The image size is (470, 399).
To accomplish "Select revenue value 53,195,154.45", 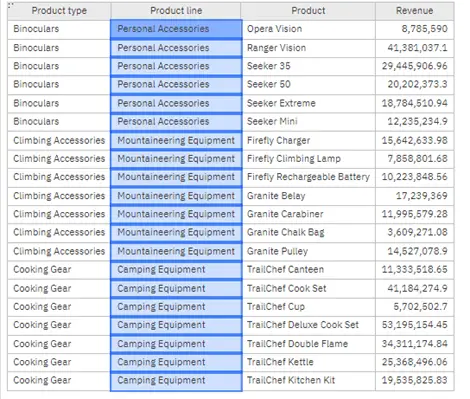I will coord(415,325).
